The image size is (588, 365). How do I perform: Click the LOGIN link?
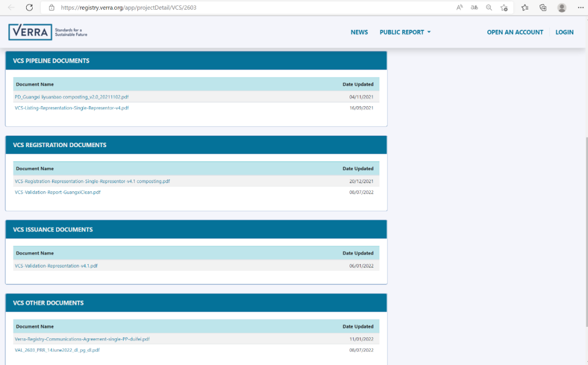coord(565,32)
